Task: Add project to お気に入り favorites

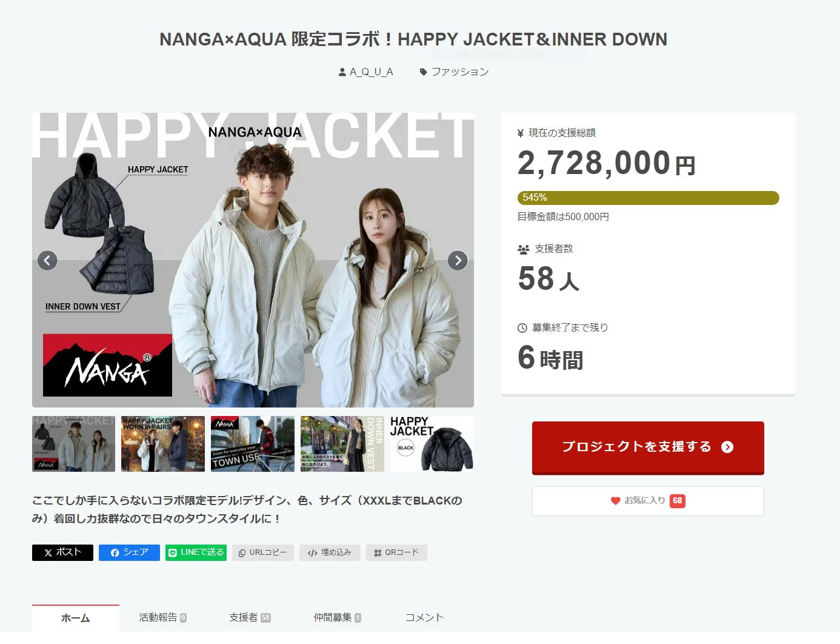Action: tap(648, 501)
